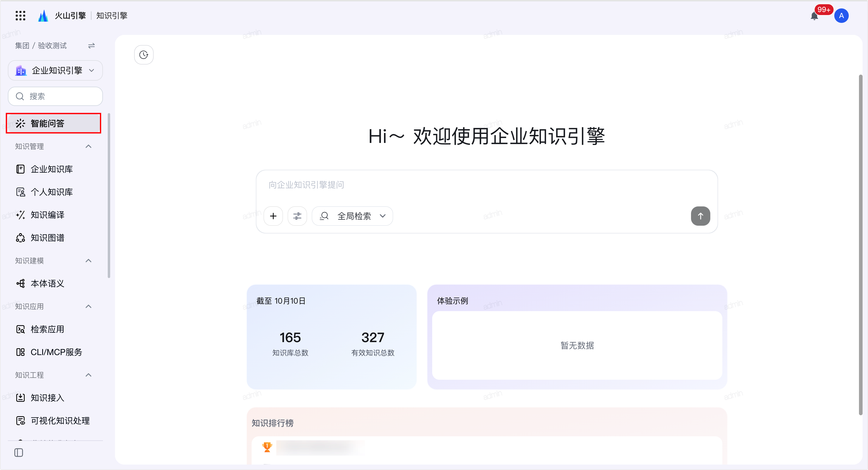This screenshot has width=868, height=470.
Task: Collapse the sidebar panel icon
Action: pos(19,453)
